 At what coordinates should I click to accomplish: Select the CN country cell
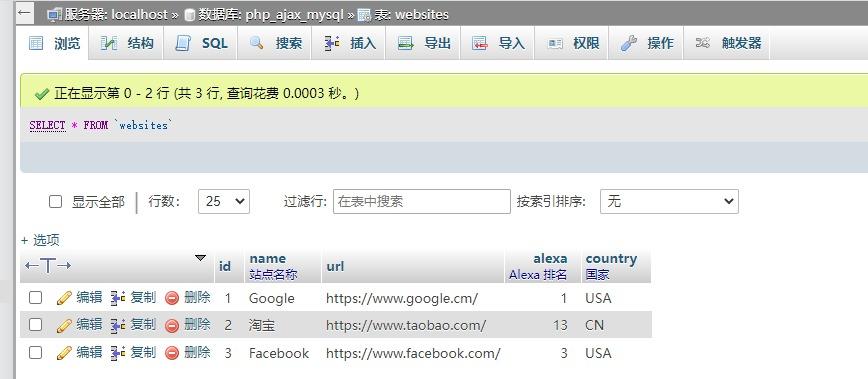point(595,325)
